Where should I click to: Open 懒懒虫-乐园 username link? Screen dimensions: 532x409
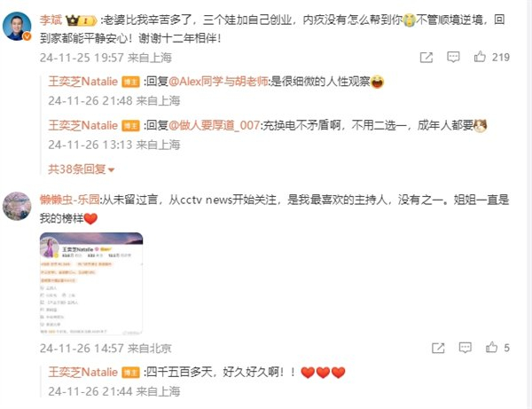69,200
